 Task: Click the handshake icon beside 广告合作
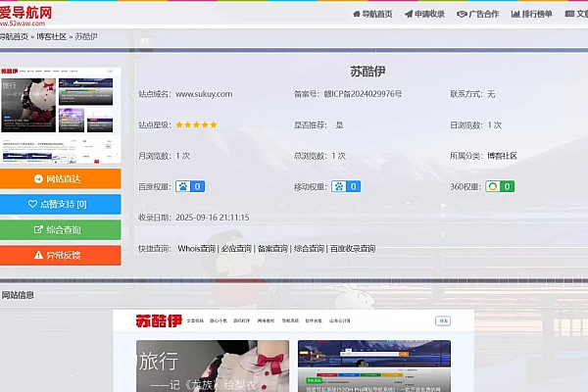(462, 15)
